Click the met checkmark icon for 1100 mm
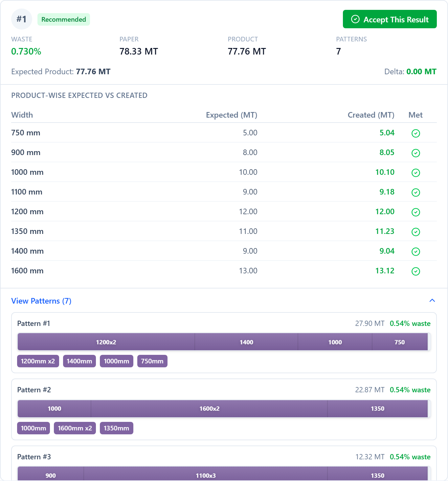The image size is (448, 481). click(x=416, y=192)
